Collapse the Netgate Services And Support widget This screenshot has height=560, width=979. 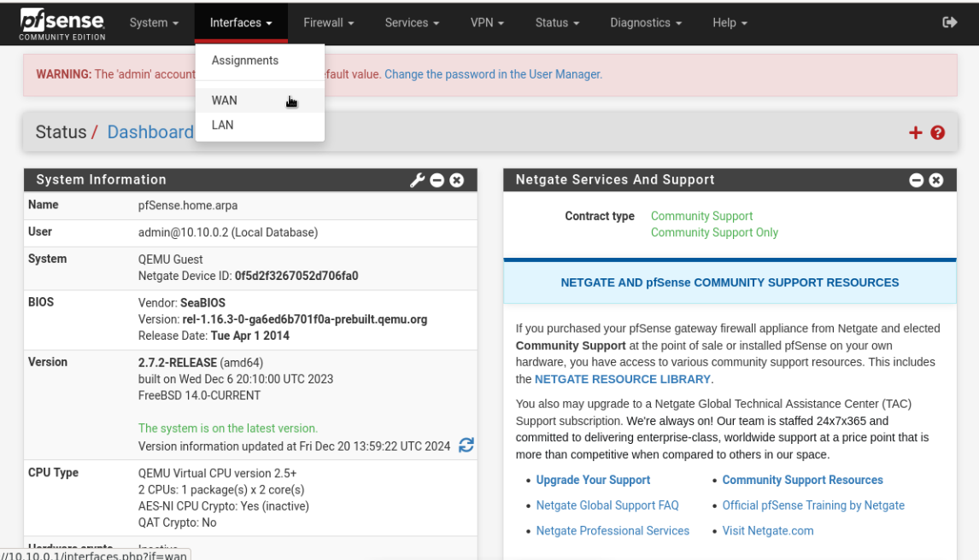[917, 180]
